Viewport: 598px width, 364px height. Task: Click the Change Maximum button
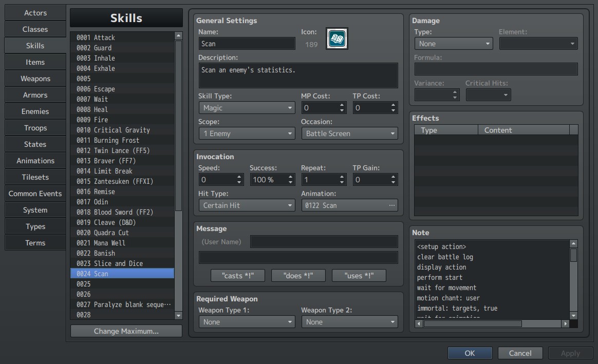126,331
